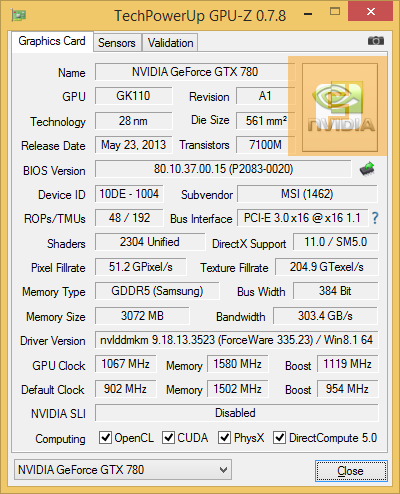
Task: Click DirectX Support value 11.0 / SM5.0
Action: 336,242
